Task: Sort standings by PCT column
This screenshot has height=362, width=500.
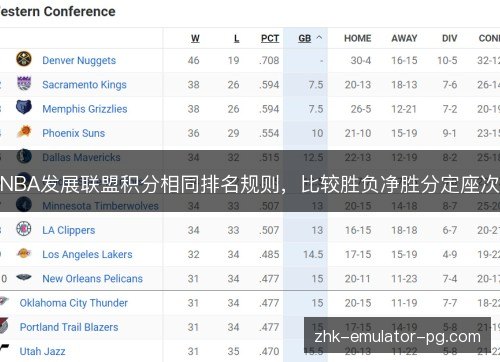Action: pyautogui.click(x=270, y=38)
